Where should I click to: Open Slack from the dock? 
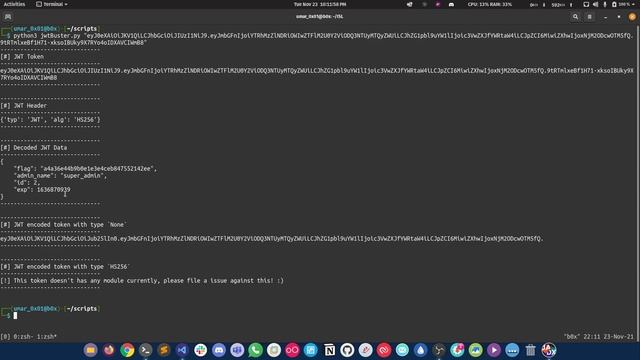coord(200,350)
